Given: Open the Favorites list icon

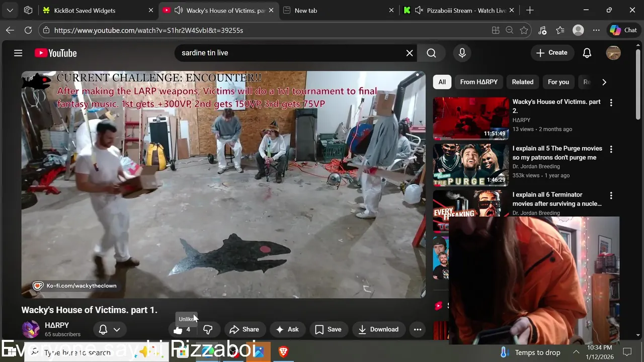Looking at the screenshot, I should coord(560,30).
